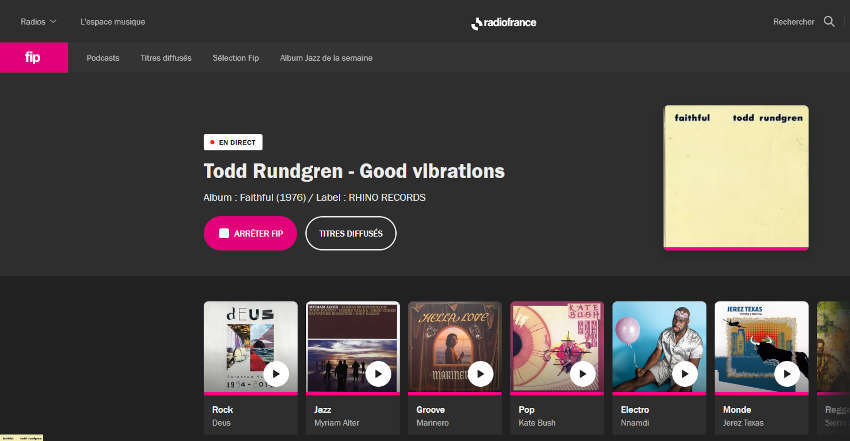Select the partially visible Reggae station card
The height and width of the screenshot is (441, 850).
(x=833, y=368)
